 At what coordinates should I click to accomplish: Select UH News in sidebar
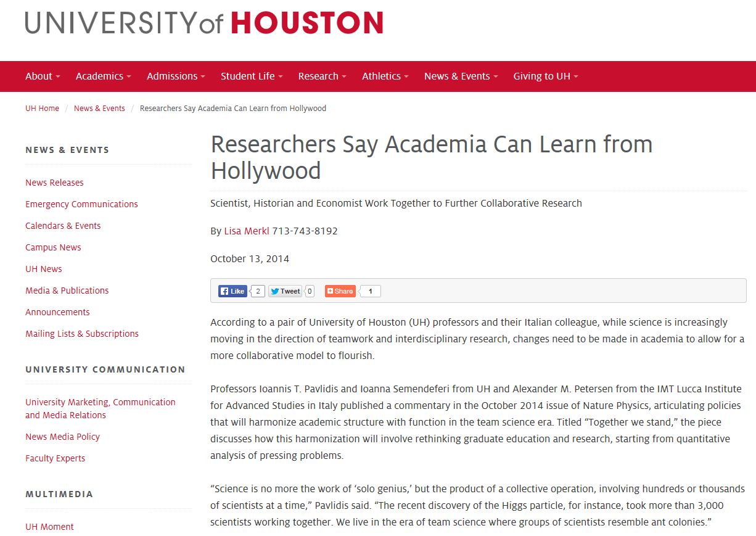pos(44,269)
